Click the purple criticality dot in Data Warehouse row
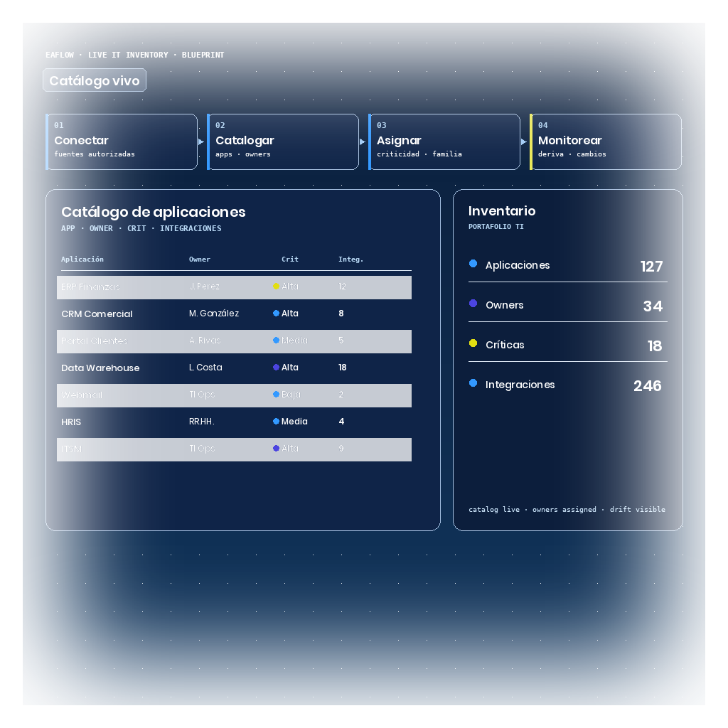728x728 pixels. (x=277, y=368)
